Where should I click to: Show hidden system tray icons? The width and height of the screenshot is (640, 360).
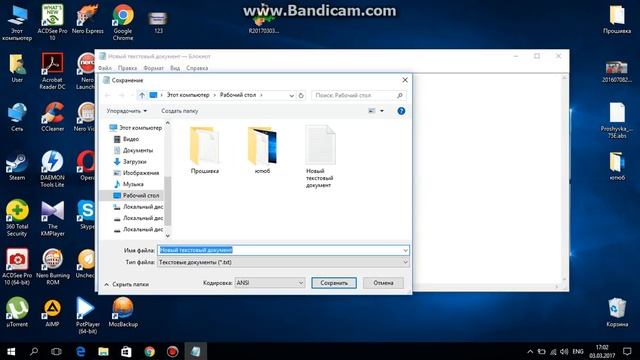tap(530, 351)
